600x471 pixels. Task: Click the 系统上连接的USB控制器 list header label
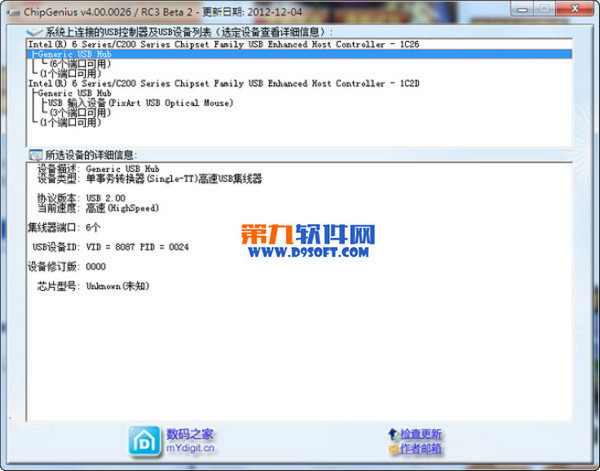(189, 32)
